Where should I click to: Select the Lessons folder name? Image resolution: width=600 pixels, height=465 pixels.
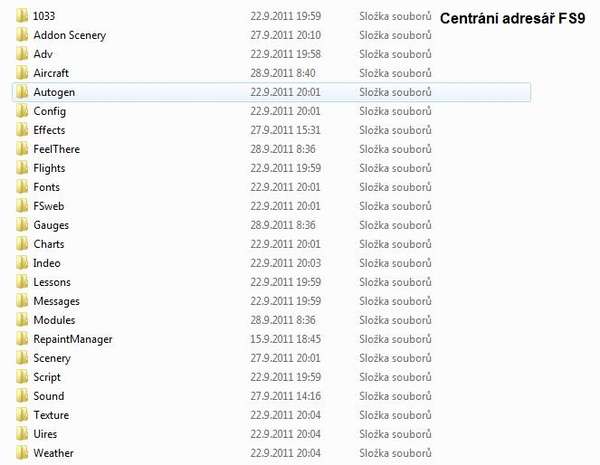52,282
